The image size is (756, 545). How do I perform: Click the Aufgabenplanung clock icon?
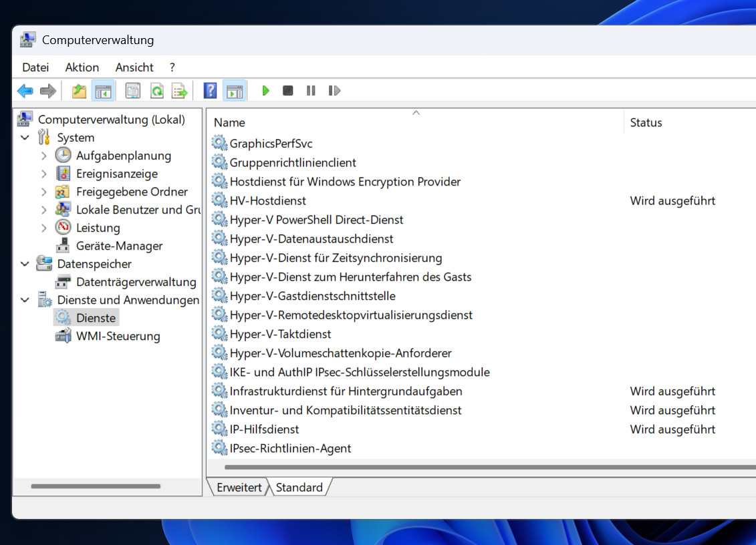click(x=63, y=155)
